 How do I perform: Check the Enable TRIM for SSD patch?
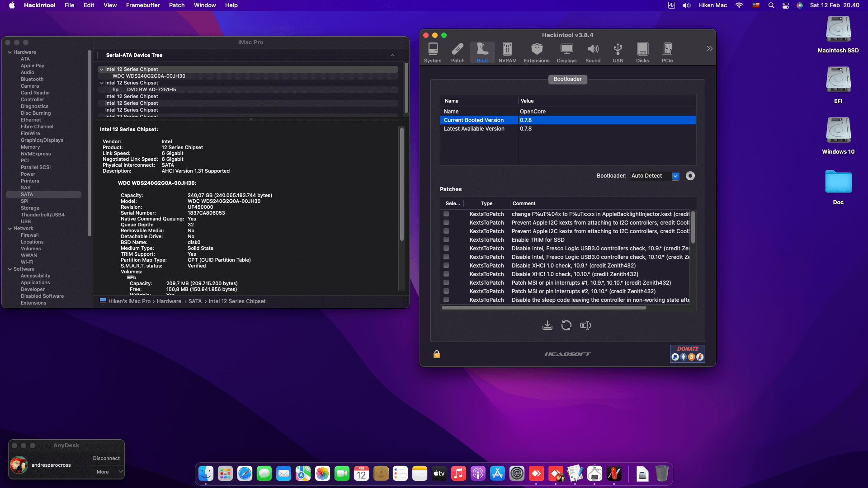[446, 240]
